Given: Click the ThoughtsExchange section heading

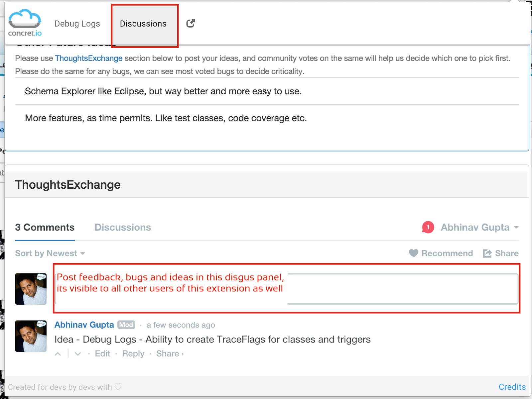Looking at the screenshot, I should [68, 185].
